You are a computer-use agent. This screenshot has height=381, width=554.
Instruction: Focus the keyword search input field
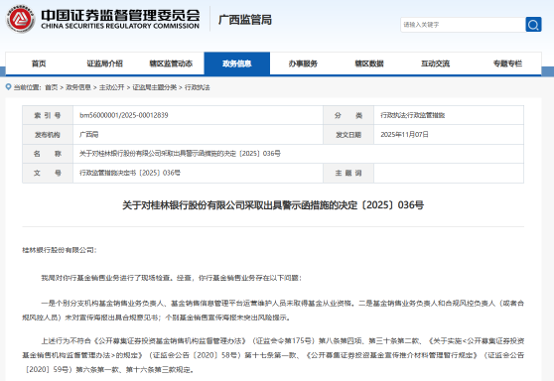(x=463, y=25)
